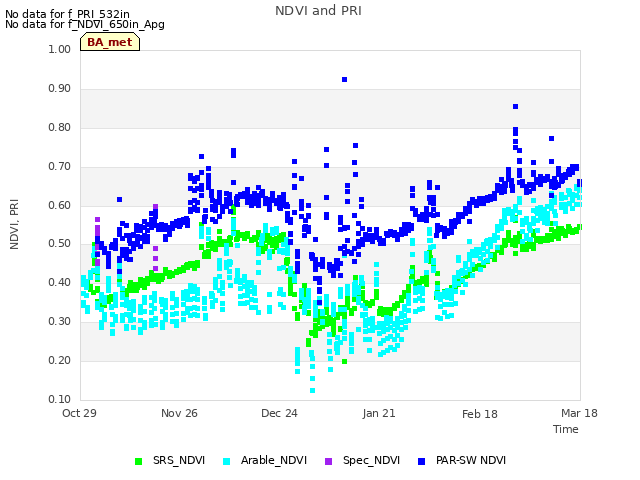Select the SRS_NDVI legend label
The image size is (640, 480).
point(179,460)
